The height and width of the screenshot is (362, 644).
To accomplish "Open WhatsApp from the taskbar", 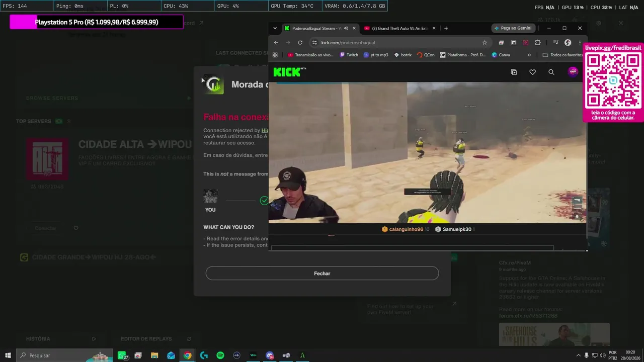I will click(122, 355).
